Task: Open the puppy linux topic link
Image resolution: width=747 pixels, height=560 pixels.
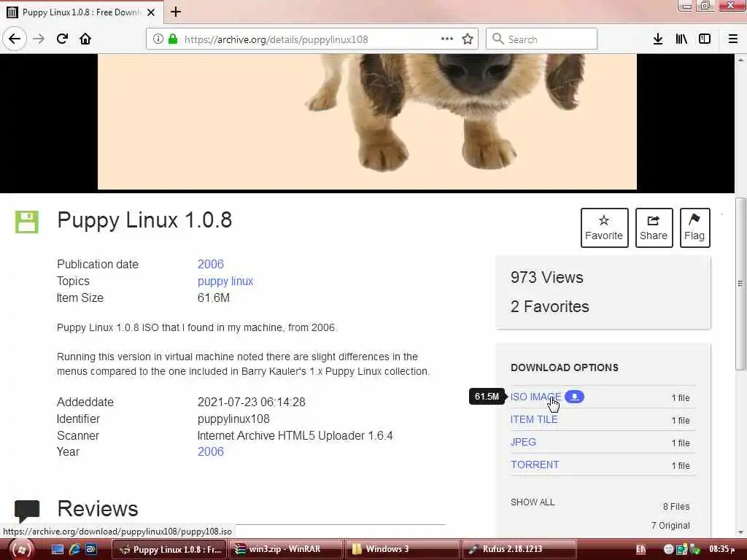Action: pos(225,281)
